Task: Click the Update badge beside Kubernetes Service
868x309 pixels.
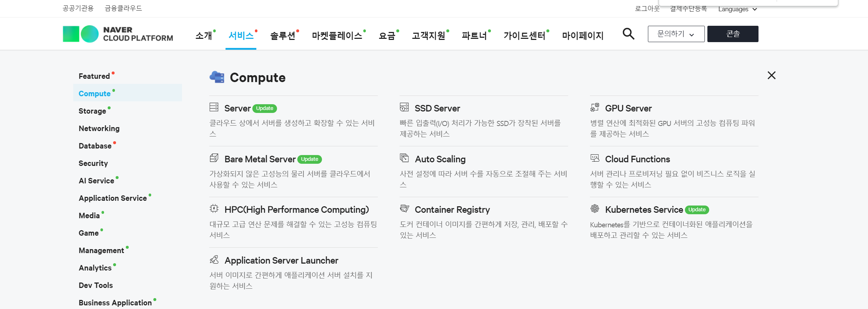Action: point(697,210)
